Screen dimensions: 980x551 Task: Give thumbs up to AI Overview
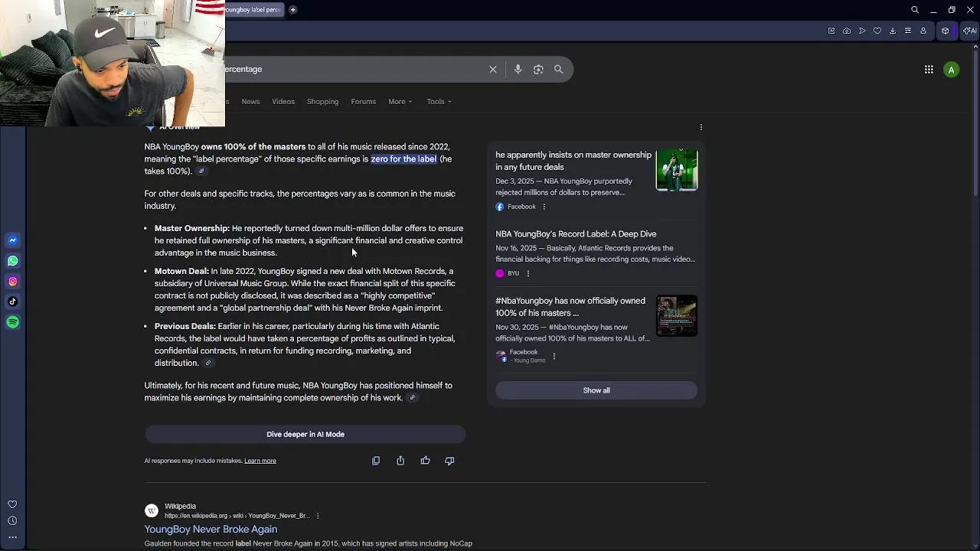point(425,461)
